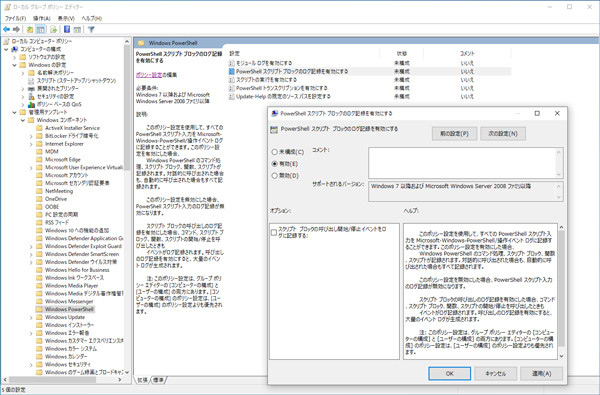600x395 pixels.
Task: Click the Up one level folder icon
Action: (30, 29)
